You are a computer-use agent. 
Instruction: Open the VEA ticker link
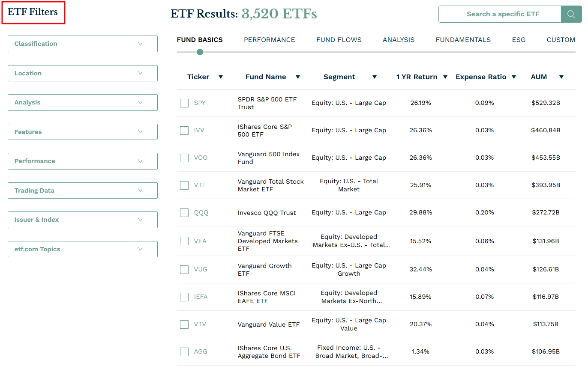[200, 241]
